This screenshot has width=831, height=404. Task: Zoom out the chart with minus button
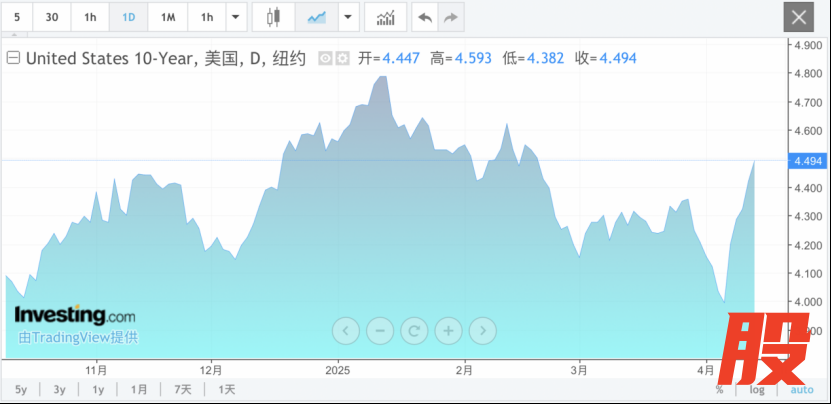click(x=380, y=329)
